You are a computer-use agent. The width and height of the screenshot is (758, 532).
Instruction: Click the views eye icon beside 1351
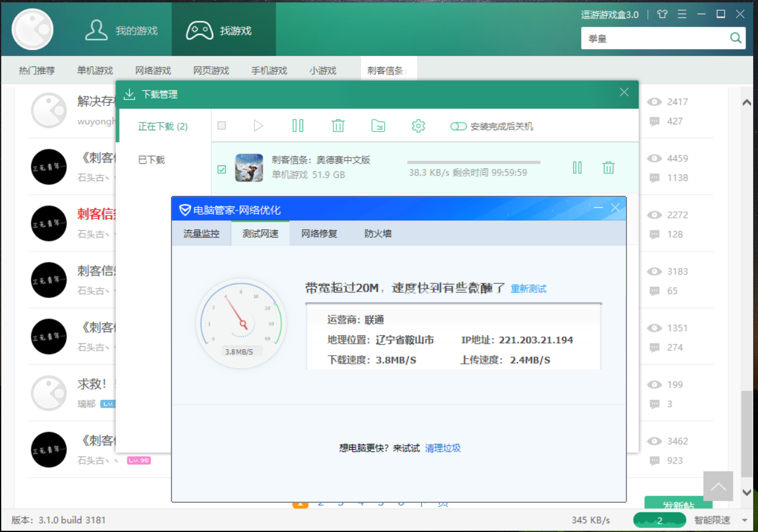tap(655, 328)
